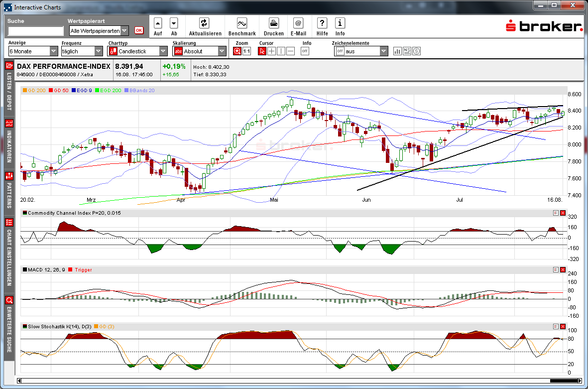Screen dimensions: 588x389
Task: Open the Patterns sidebar icon
Action: pyautogui.click(x=9, y=176)
